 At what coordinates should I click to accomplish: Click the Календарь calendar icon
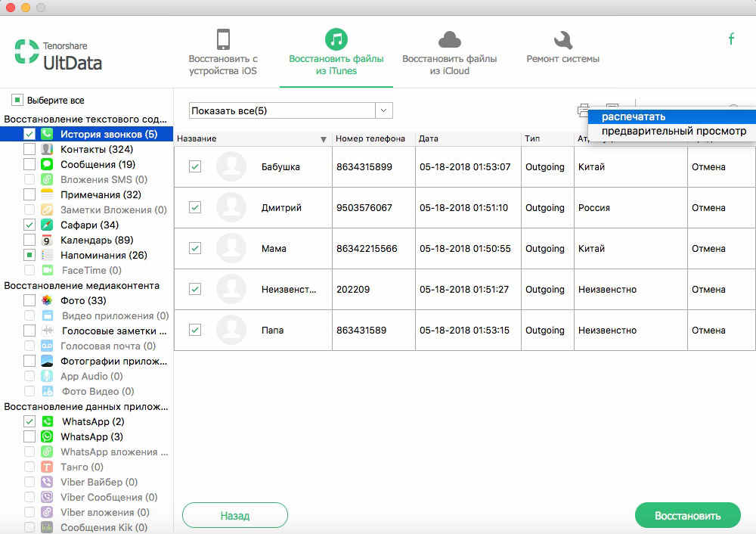point(47,240)
